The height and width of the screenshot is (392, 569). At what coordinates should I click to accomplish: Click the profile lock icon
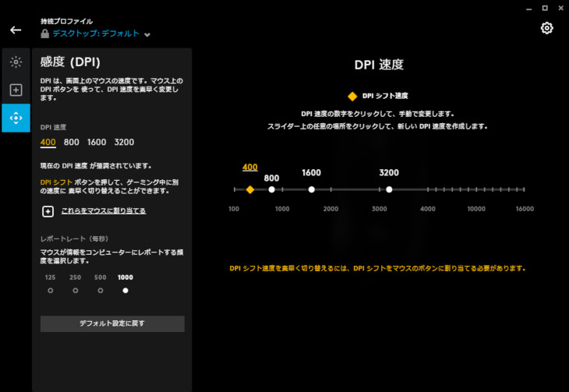44,34
